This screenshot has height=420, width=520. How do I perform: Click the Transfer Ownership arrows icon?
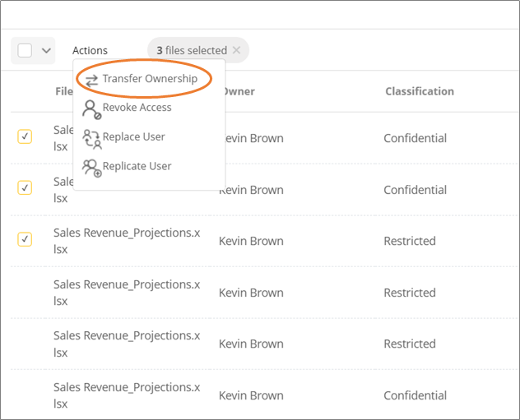coord(91,81)
